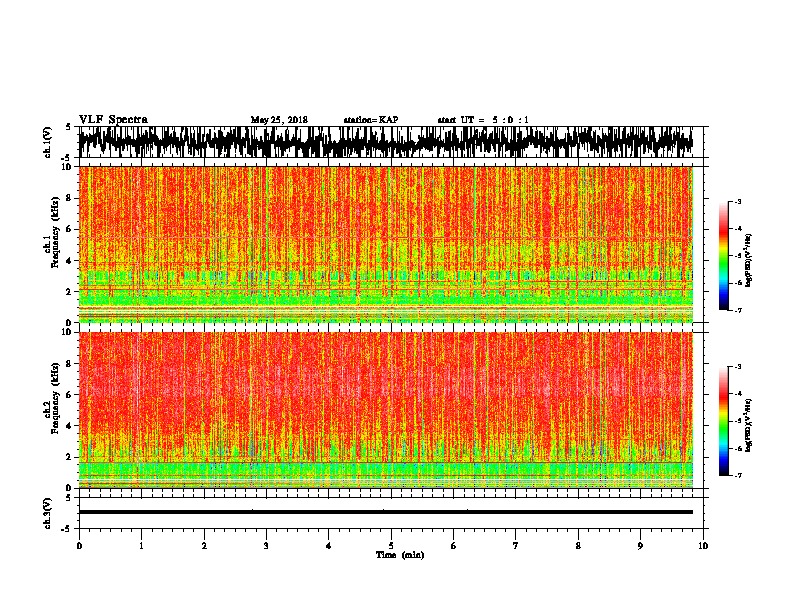792x612 pixels.
Task: Click the "4" time axis tick label
Action: tap(329, 546)
